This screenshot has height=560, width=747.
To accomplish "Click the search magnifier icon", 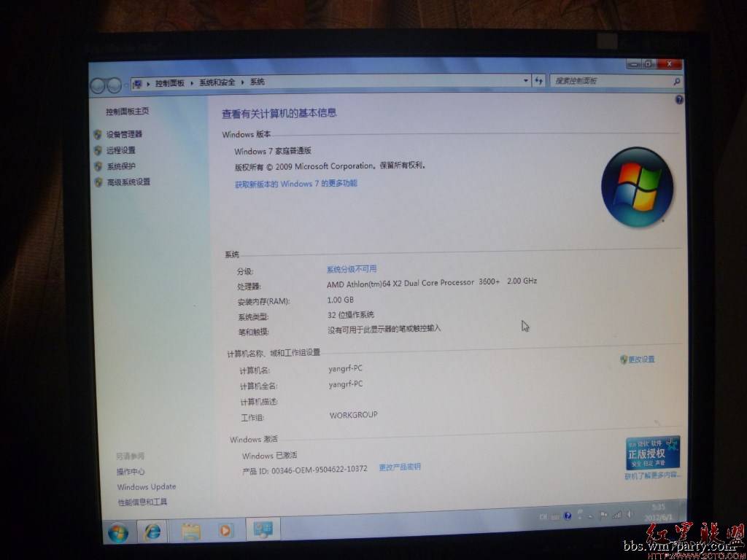I will [676, 82].
